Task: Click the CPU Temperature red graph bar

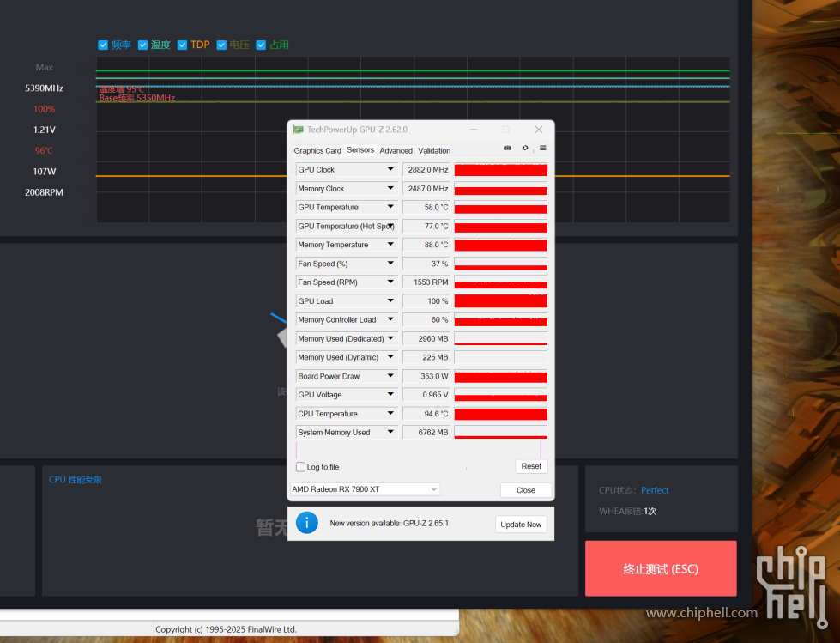Action: pyautogui.click(x=501, y=414)
